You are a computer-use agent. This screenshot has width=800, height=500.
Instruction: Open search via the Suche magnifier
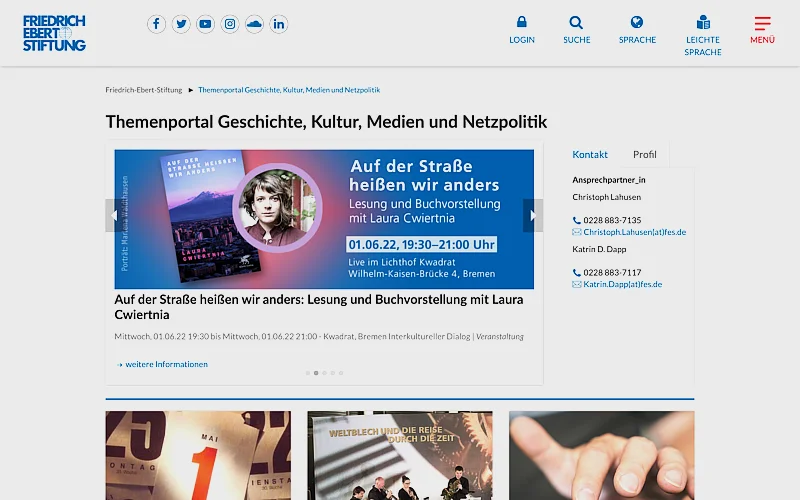[576, 23]
